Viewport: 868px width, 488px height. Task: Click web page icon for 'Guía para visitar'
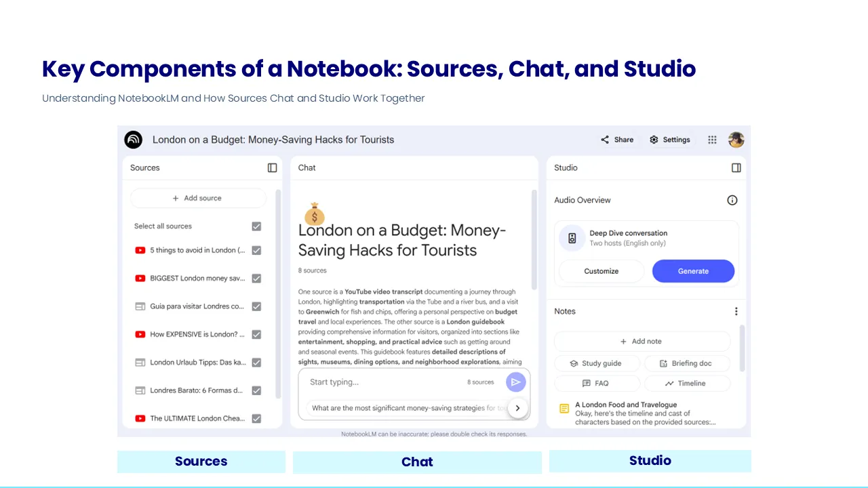(140, 306)
